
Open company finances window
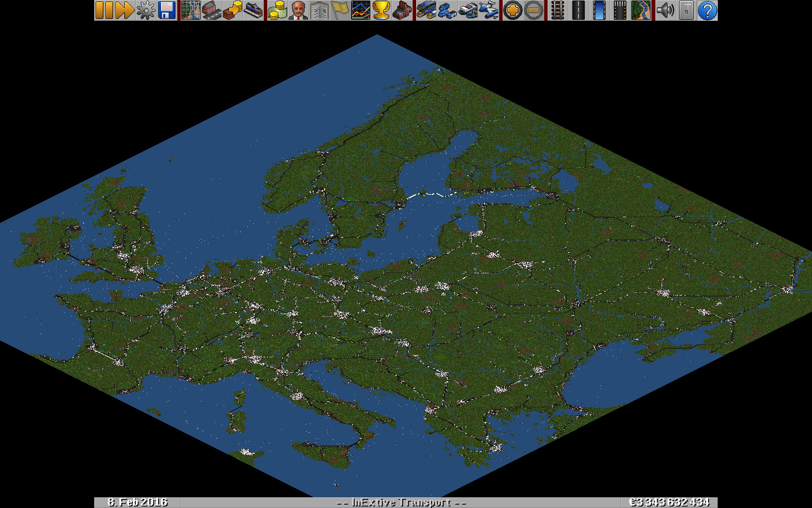coord(277,10)
